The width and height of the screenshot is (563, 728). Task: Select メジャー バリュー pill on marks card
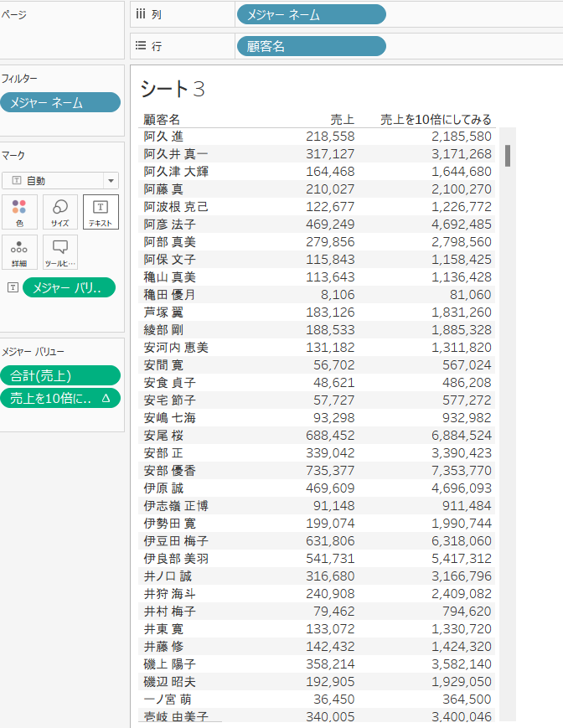(69, 287)
